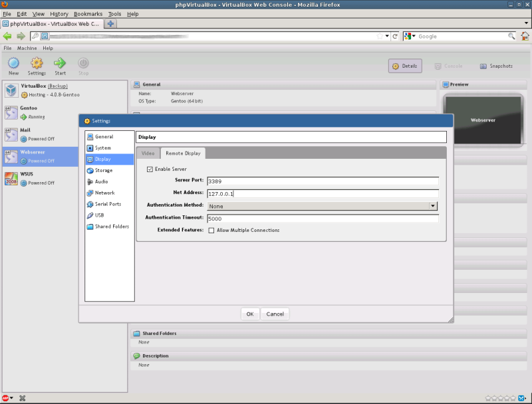532x404 pixels.
Task: Click Firefox back arrow icon
Action: 7,36
